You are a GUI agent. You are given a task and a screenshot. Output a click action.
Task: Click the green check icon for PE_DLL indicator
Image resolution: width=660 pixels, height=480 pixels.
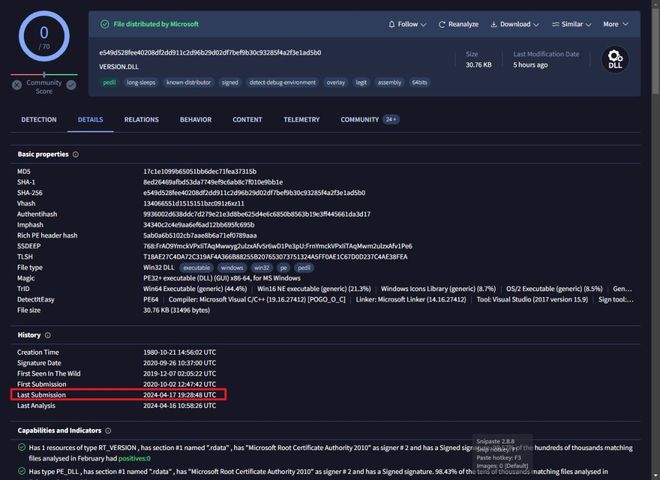point(22,471)
